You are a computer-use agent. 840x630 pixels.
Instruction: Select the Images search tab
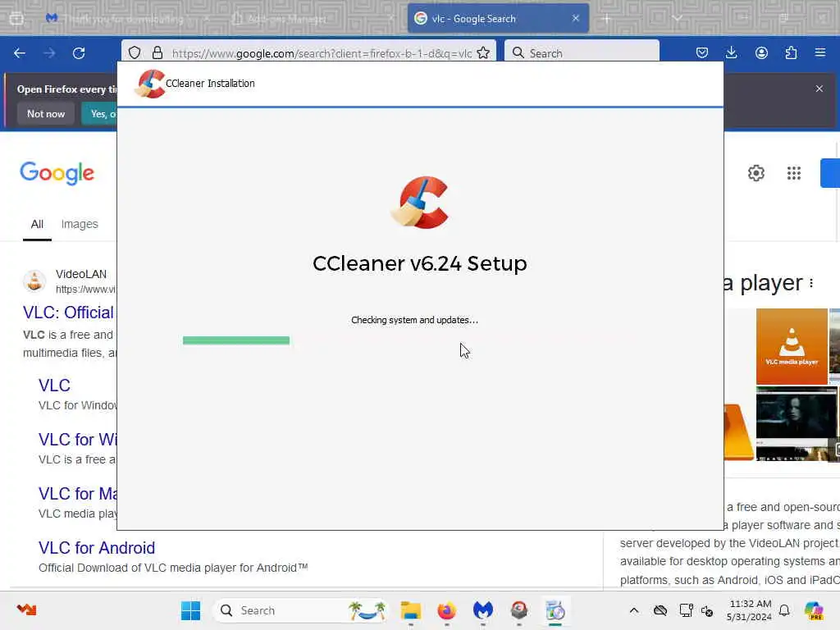pos(80,224)
